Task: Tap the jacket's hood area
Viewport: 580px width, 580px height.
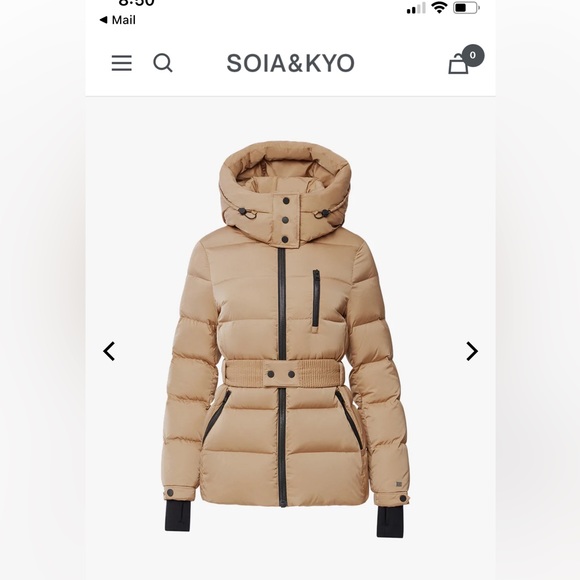Action: [x=285, y=185]
